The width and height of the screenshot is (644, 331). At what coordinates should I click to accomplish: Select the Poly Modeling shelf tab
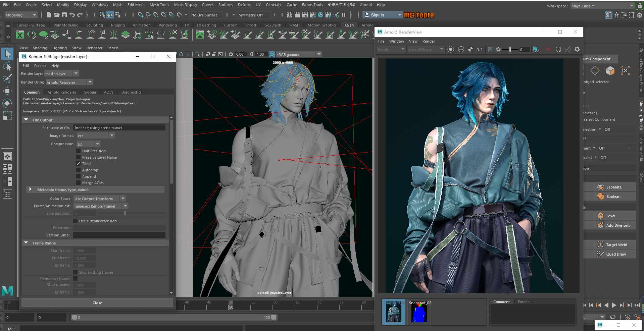click(x=66, y=25)
